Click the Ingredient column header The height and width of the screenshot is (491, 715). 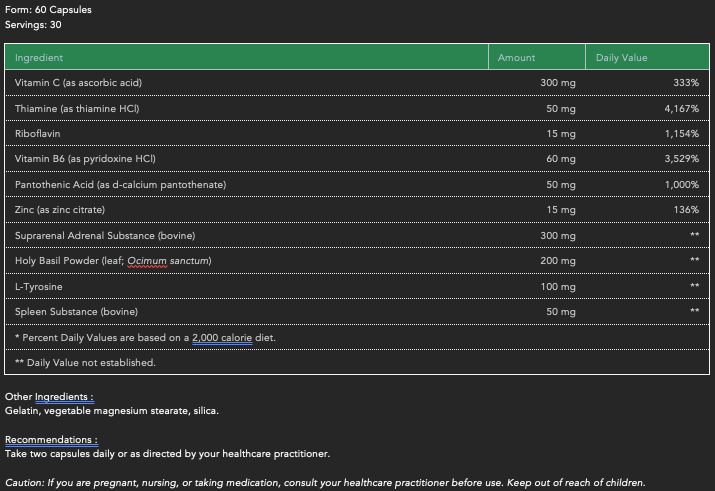pos(40,58)
